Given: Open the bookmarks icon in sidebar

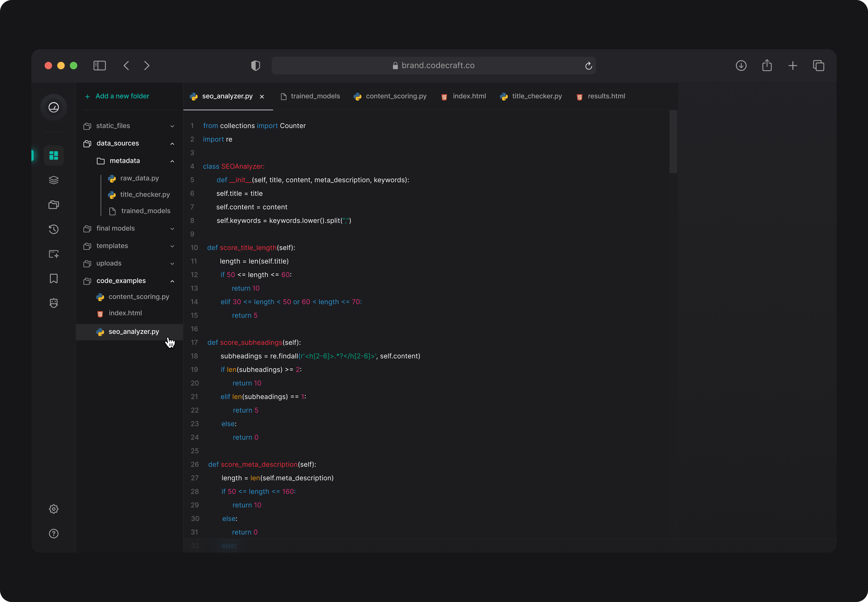Looking at the screenshot, I should tap(54, 278).
